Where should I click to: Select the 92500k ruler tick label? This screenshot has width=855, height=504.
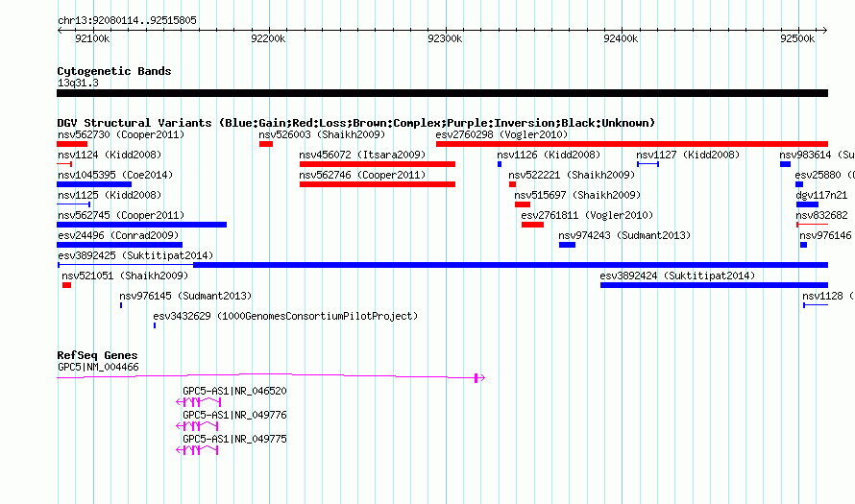797,38
